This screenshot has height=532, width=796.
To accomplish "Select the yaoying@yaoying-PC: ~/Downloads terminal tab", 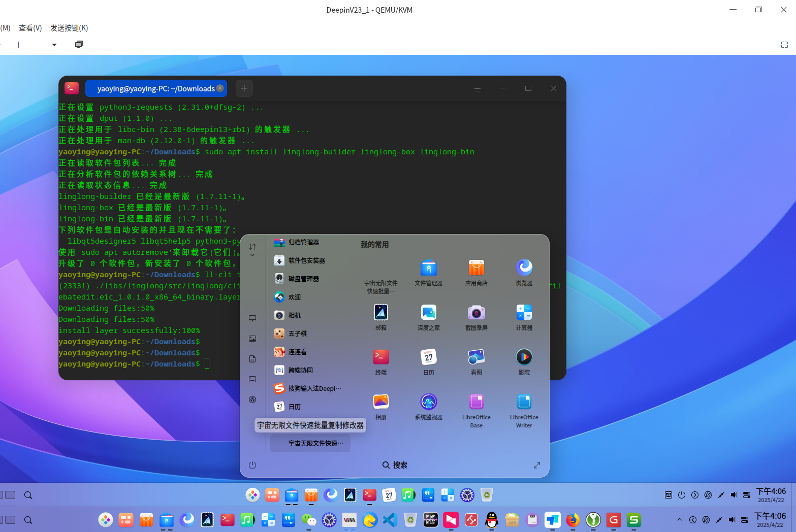I will tap(156, 88).
